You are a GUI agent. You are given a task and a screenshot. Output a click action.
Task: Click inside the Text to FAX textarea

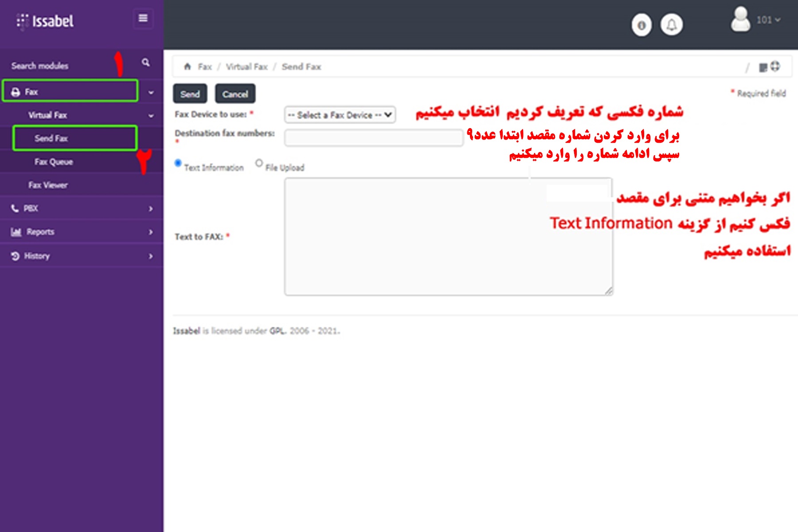coord(448,237)
